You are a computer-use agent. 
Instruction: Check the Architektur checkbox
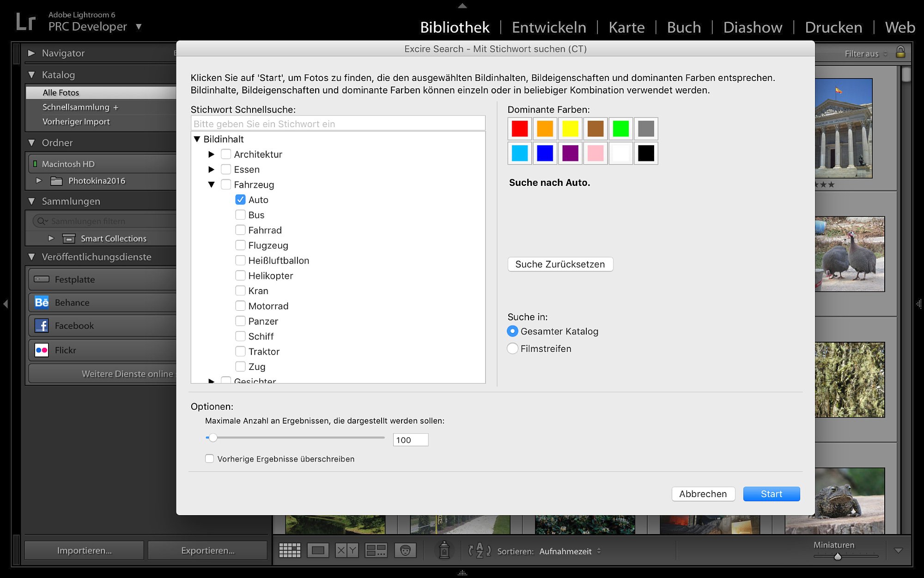coord(226,154)
